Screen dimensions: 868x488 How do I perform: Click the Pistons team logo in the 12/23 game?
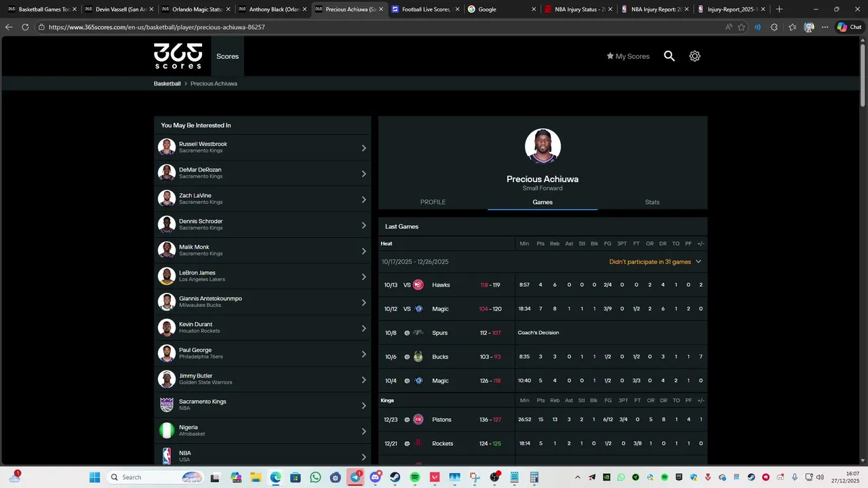[x=418, y=420]
